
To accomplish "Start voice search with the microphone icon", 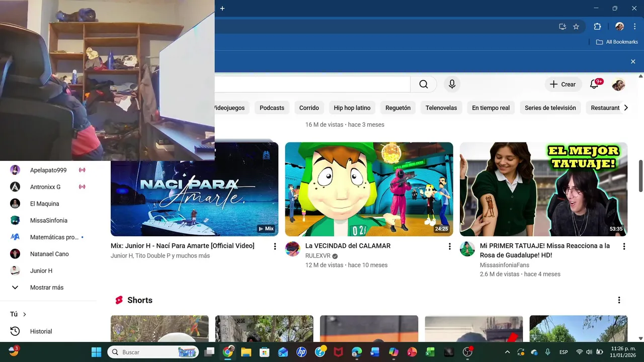I will pyautogui.click(x=452, y=84).
